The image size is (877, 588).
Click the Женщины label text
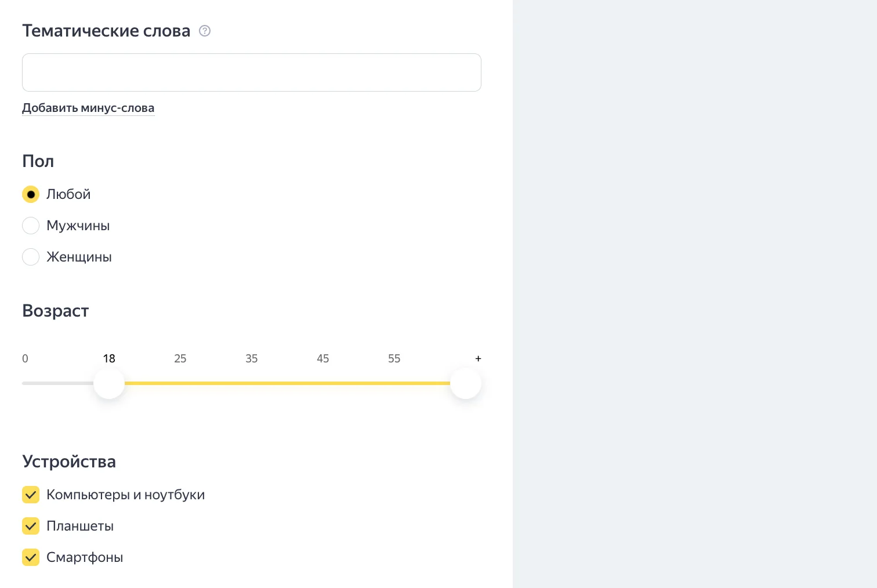click(79, 257)
